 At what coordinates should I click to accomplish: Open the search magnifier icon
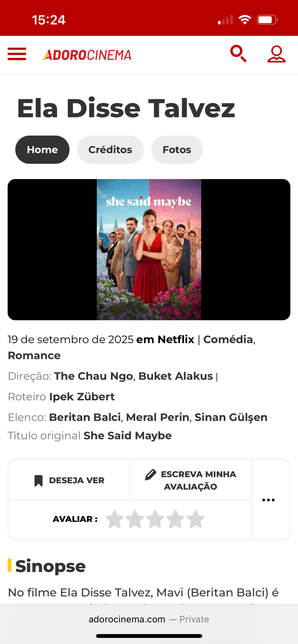(238, 54)
